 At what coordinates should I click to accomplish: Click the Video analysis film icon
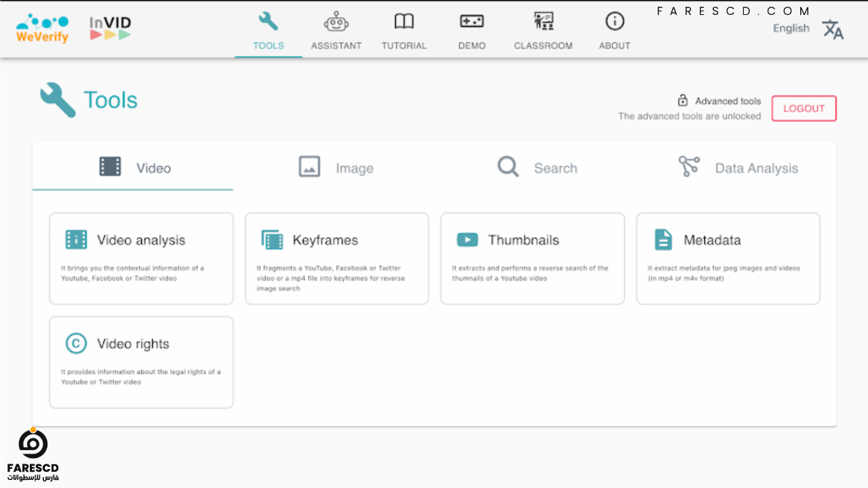click(76, 239)
